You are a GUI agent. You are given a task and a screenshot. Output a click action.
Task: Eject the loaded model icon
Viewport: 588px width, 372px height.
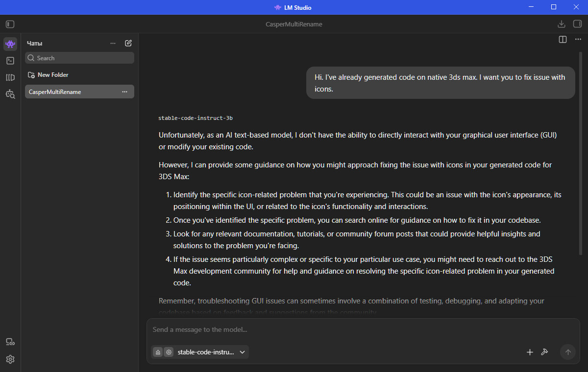pyautogui.click(x=158, y=352)
